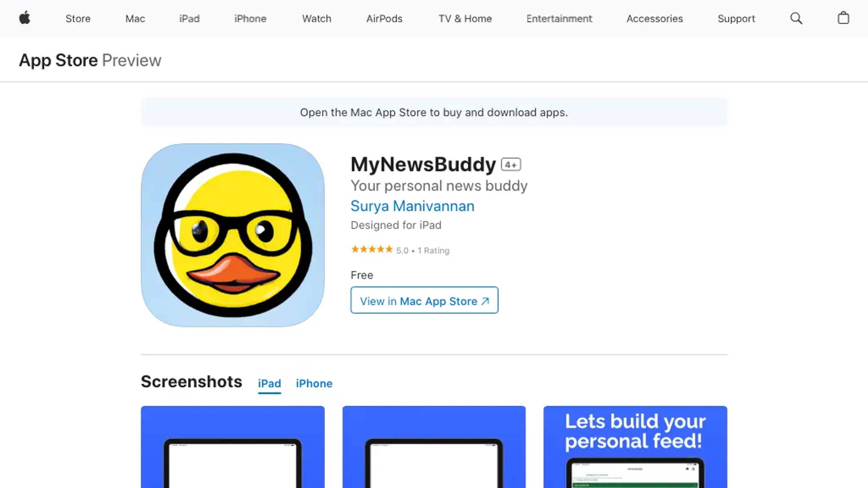868x488 pixels.
Task: Click the Search icon in nav bar
Action: [797, 19]
